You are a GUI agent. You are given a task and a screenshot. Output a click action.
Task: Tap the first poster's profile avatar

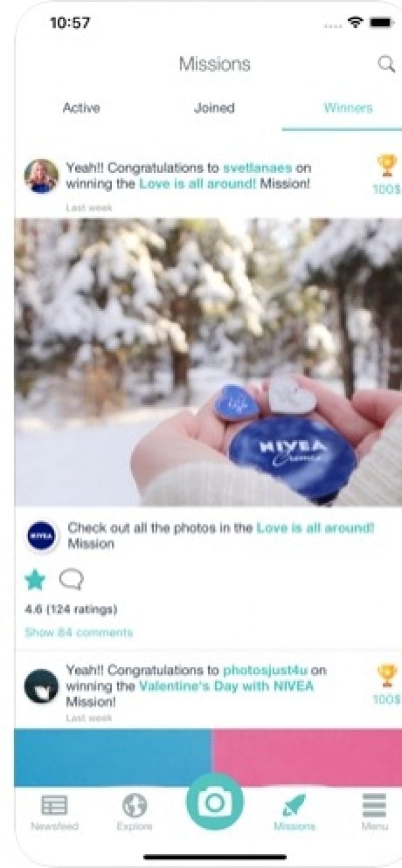[x=41, y=176]
